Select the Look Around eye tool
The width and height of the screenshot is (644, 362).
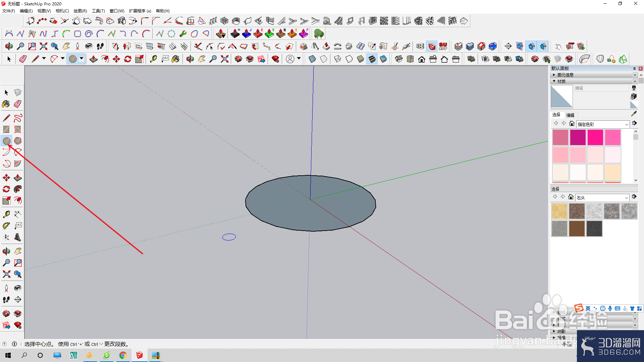tap(18, 288)
